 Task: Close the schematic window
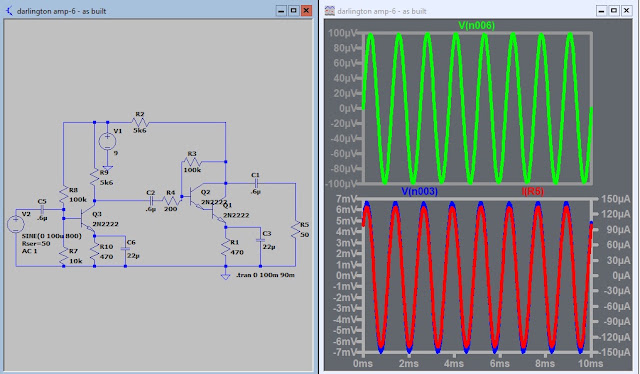click(x=306, y=11)
